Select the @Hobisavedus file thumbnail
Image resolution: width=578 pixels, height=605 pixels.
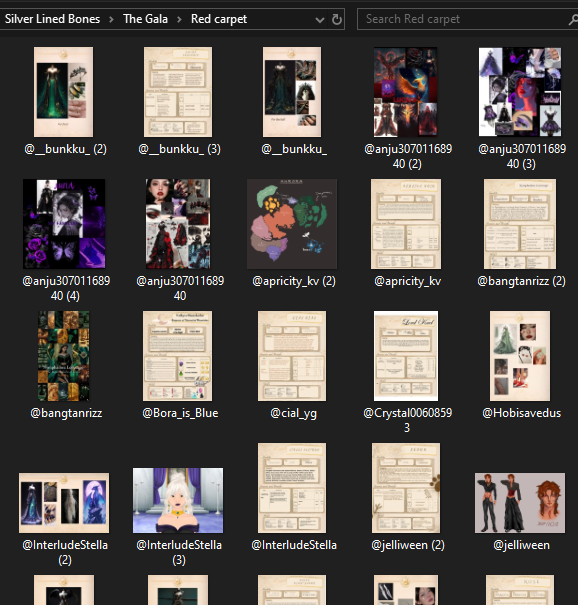tap(520, 356)
